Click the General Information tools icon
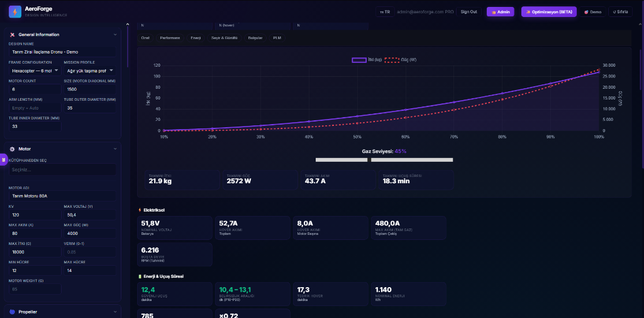The width and height of the screenshot is (644, 318). click(x=13, y=35)
